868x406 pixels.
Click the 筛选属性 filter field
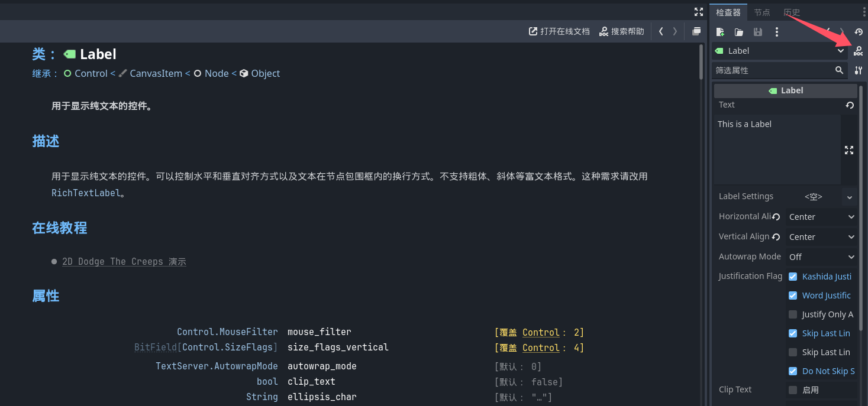780,70
